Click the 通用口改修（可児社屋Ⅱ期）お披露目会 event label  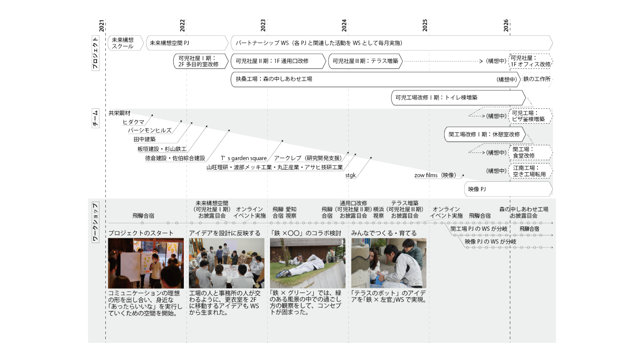[354, 209]
